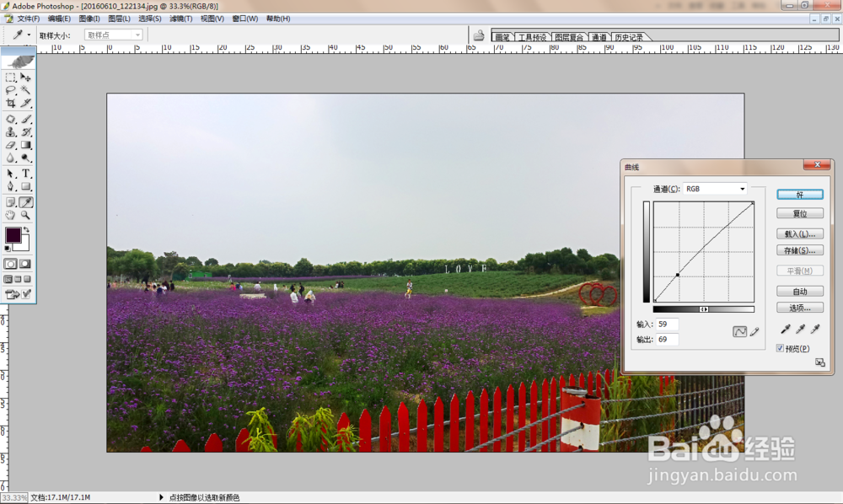843x504 pixels.
Task: Select the Eraser tool
Action: click(x=11, y=145)
